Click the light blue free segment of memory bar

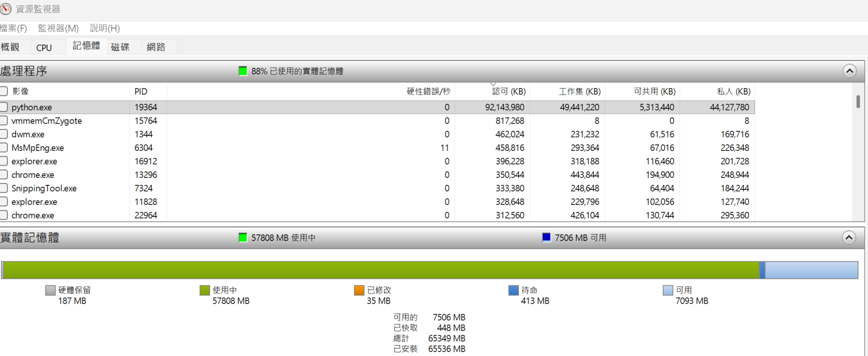click(812, 270)
